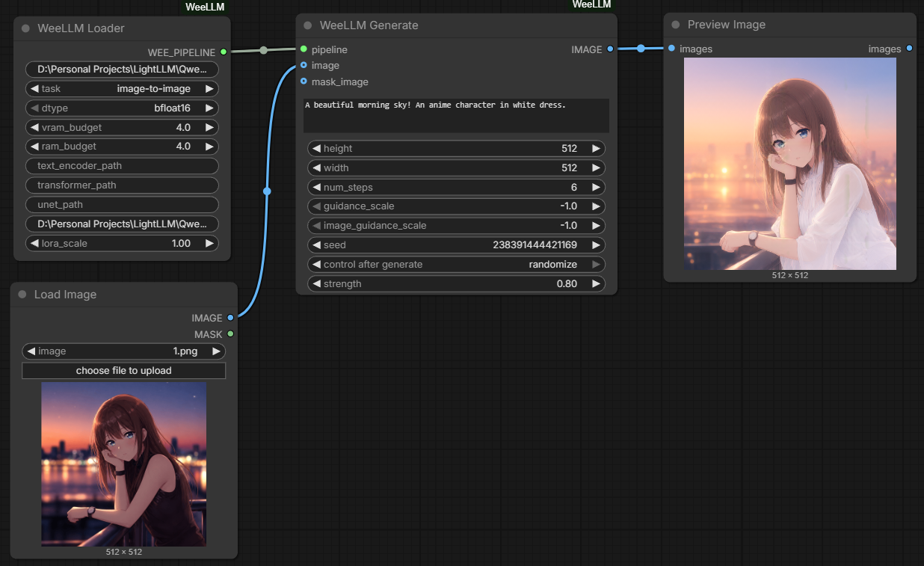
Task: Click the IMAGE output socket on Load Image
Action: [x=230, y=318]
